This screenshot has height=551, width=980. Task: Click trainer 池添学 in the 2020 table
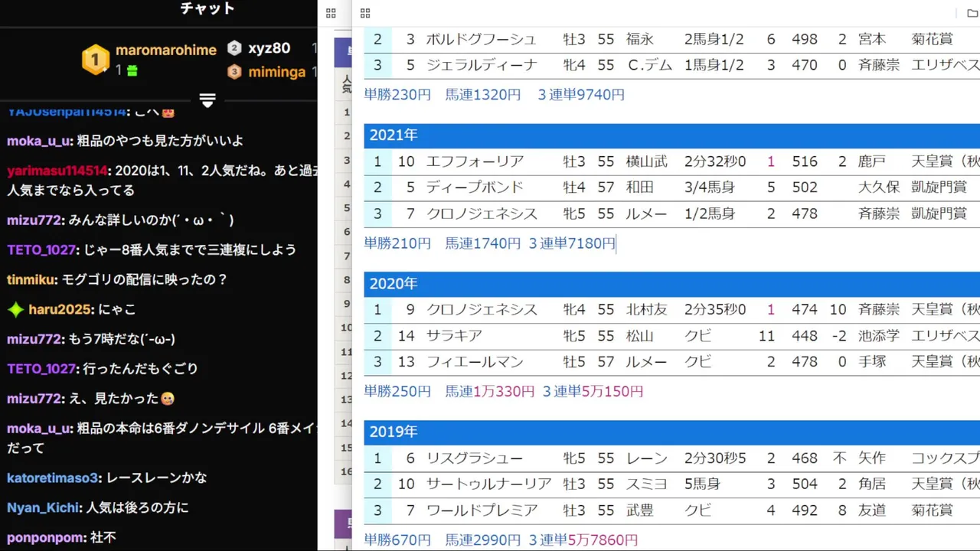pos(879,336)
